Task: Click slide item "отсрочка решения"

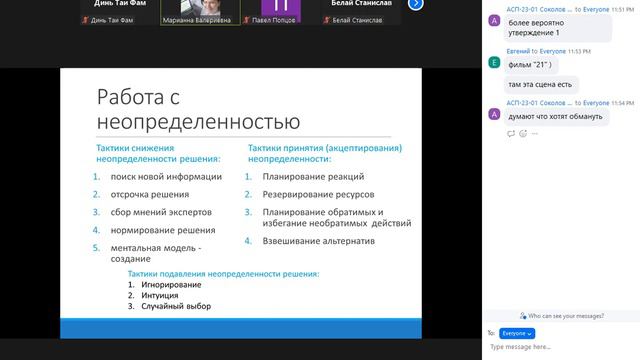Action: (x=150, y=195)
